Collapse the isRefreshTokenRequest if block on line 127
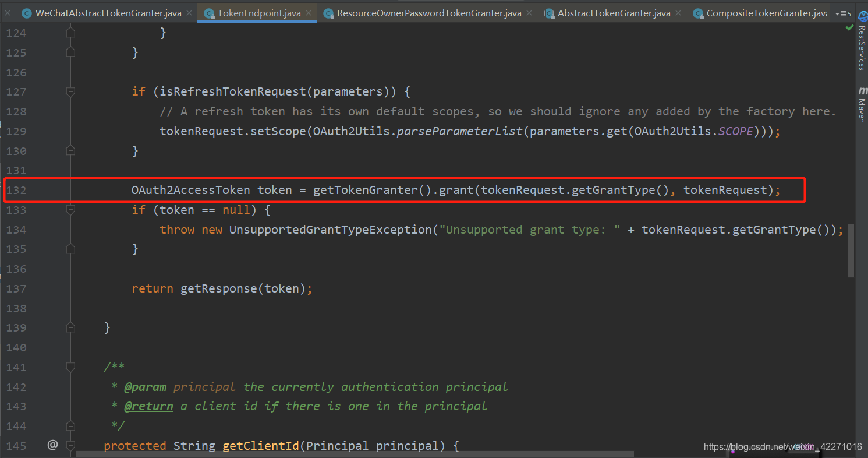 pyautogui.click(x=70, y=91)
